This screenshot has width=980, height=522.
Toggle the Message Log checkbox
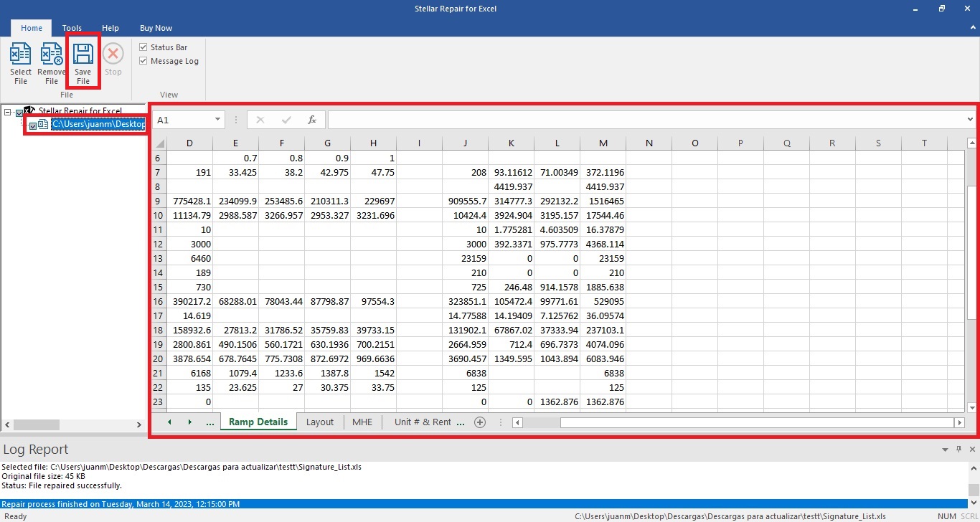coord(143,61)
